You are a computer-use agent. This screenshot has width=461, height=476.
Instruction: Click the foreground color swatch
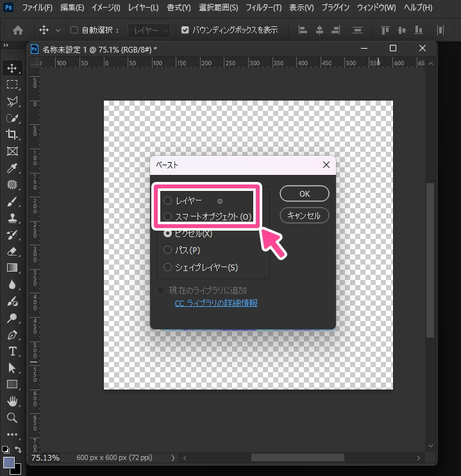tap(9, 463)
